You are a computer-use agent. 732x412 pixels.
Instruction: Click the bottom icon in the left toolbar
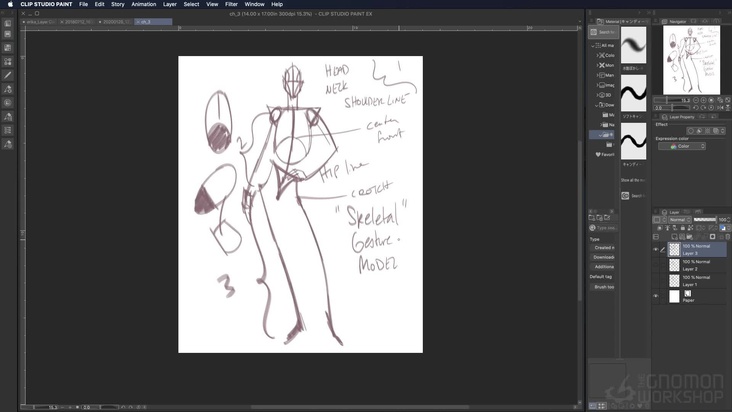[x=8, y=144]
